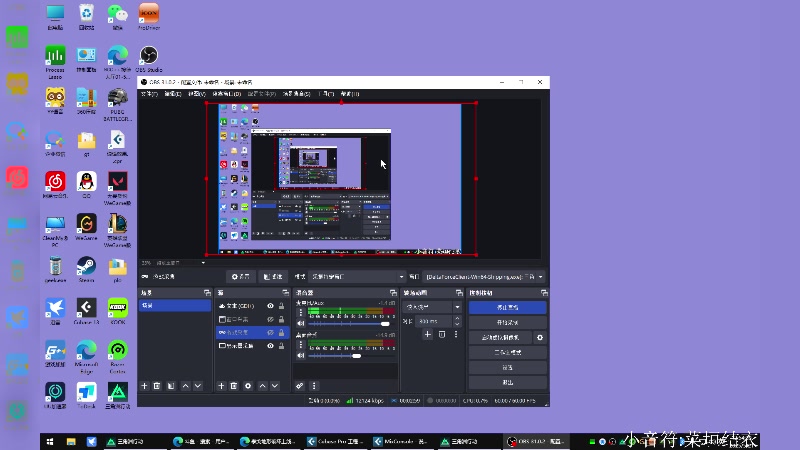This screenshot has height=450, width=800.
Task: Open the View menu in OBS
Action: coord(196,94)
